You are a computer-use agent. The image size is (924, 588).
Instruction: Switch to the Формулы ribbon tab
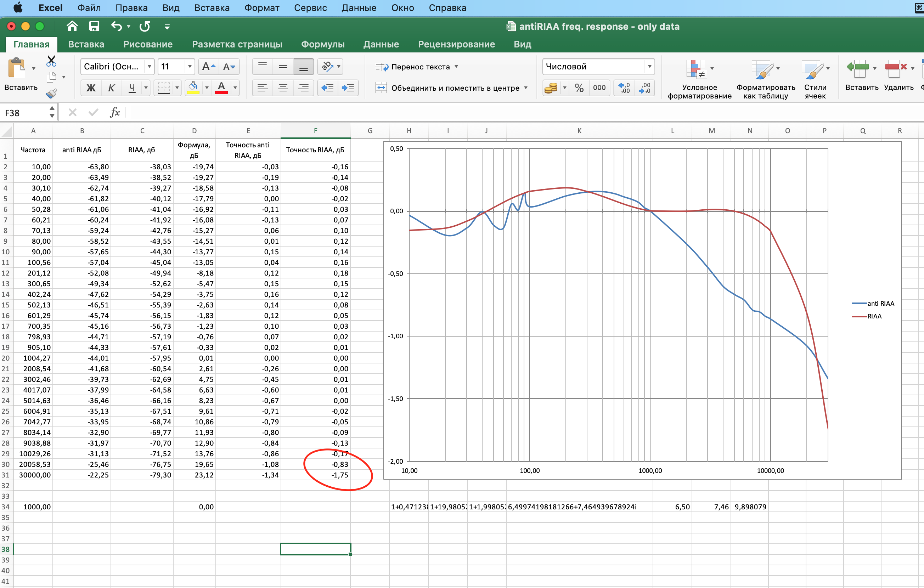(x=322, y=44)
